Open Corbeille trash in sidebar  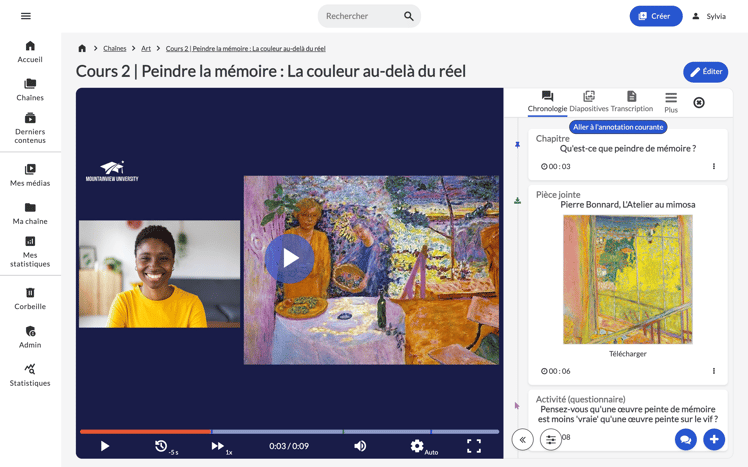point(30,299)
